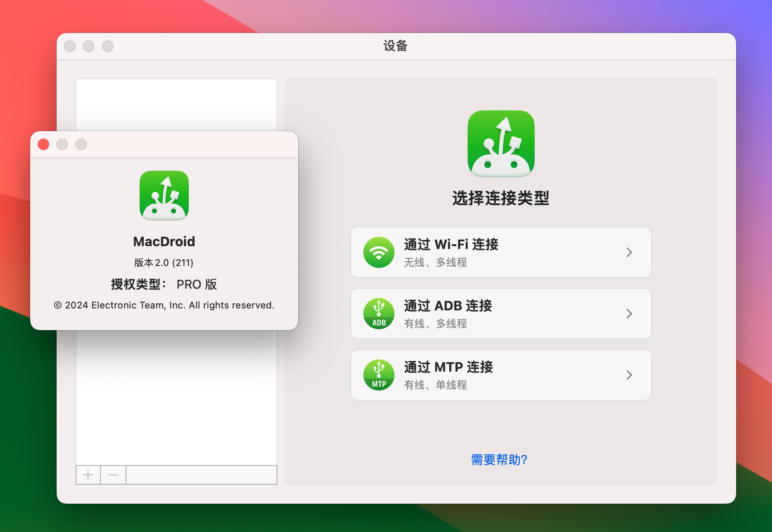Click the 授权类型 PRO 版 text
This screenshot has height=532, width=772.
(x=164, y=284)
